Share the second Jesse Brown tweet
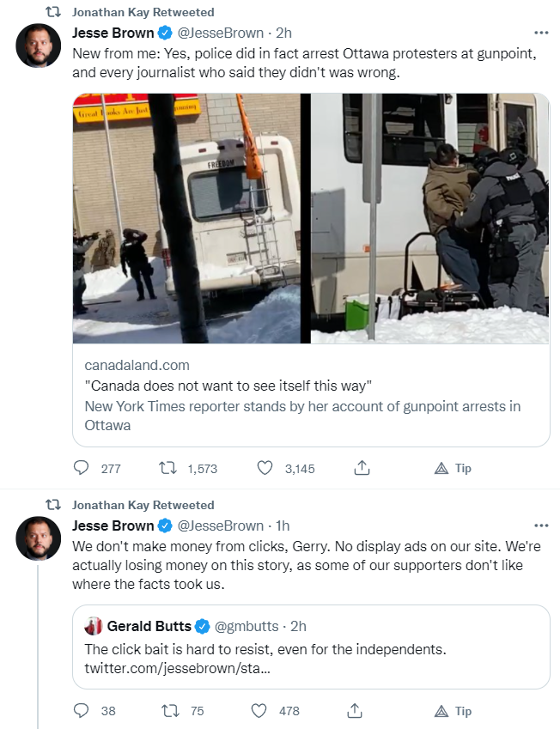 tap(355, 710)
